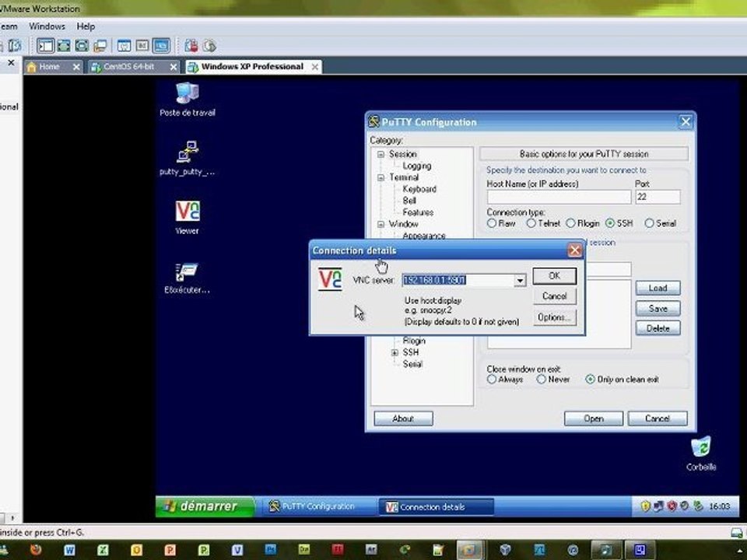Select Keyboard in PuTTY category tree
The height and width of the screenshot is (560, 747).
tap(419, 189)
